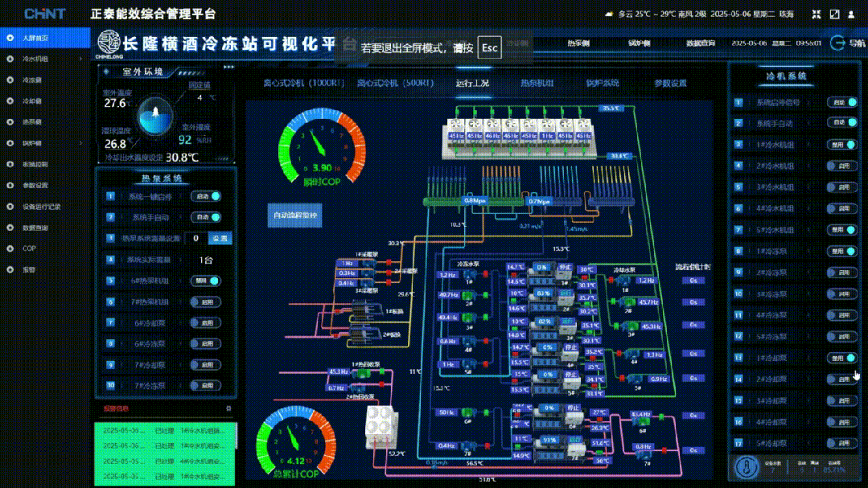Open 大屏首页 in the sidebar

tap(45, 38)
